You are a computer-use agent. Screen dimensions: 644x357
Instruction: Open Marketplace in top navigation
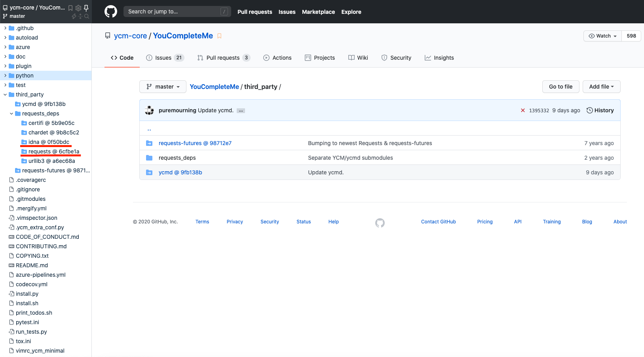(319, 12)
